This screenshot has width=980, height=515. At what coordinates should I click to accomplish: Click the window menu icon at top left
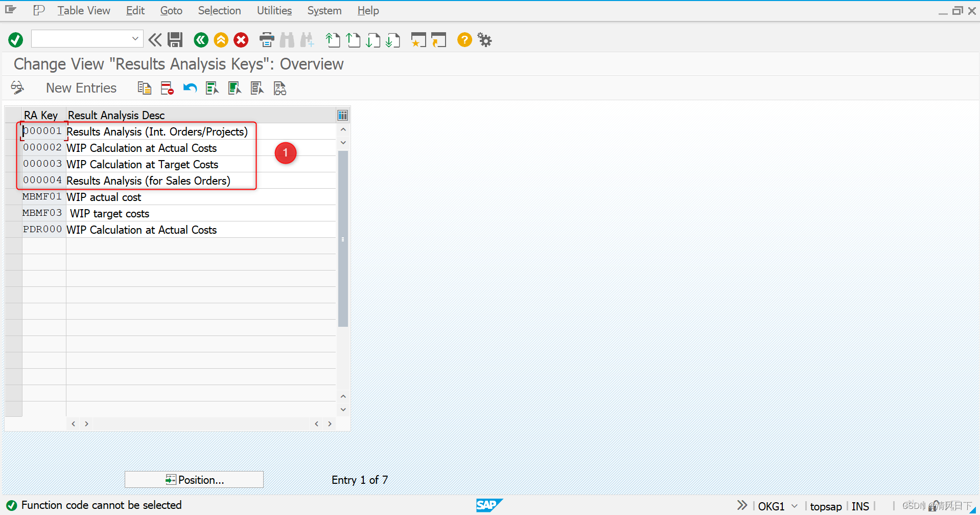(11, 10)
